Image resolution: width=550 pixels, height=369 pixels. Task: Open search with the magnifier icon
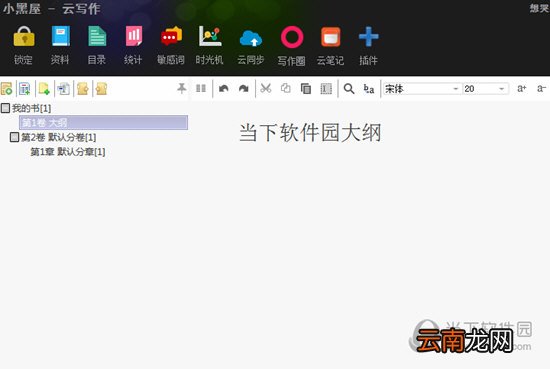(349, 89)
